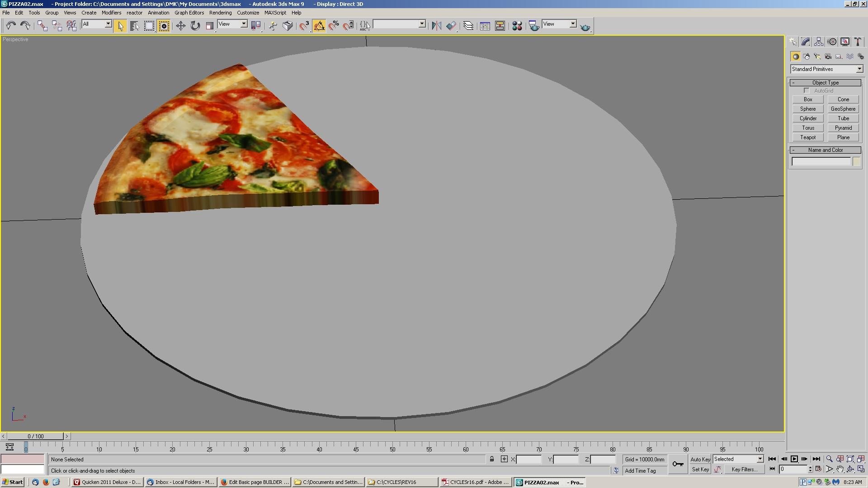Click the Mirror tool icon
Viewport: 868px width, 488px height.
(436, 26)
